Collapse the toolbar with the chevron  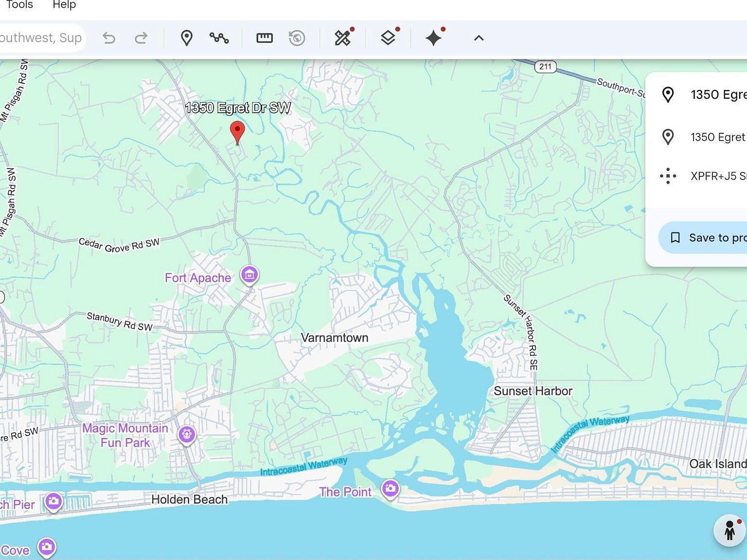pyautogui.click(x=479, y=37)
